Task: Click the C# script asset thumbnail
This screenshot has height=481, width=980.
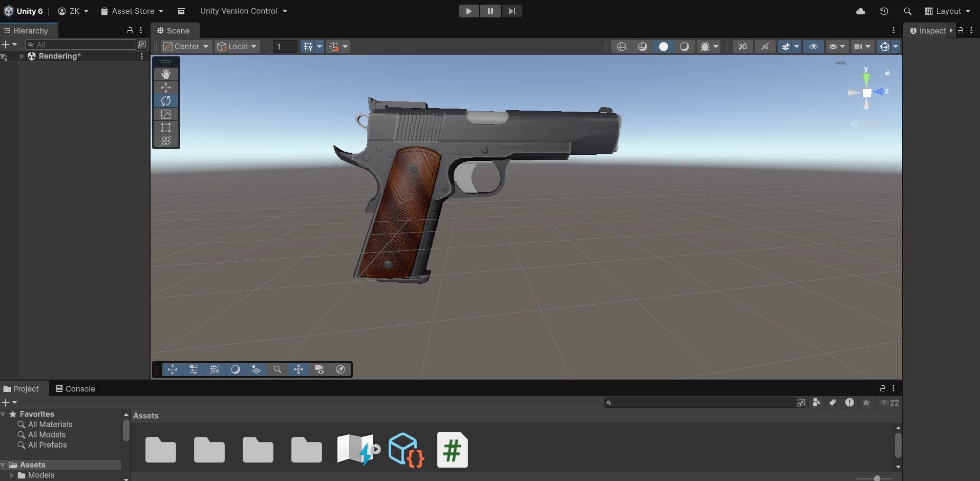Action: [x=452, y=450]
